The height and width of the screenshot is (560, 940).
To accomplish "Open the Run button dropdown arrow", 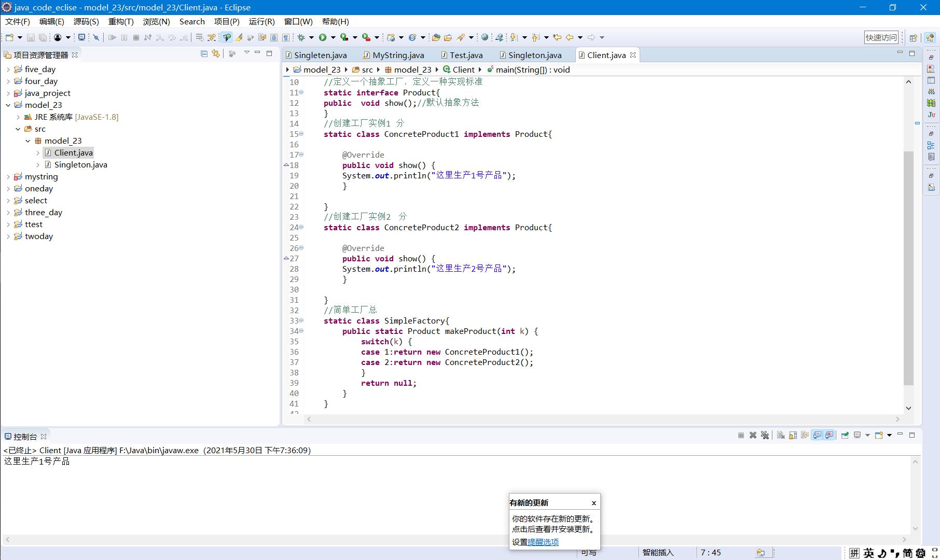I will click(x=333, y=37).
